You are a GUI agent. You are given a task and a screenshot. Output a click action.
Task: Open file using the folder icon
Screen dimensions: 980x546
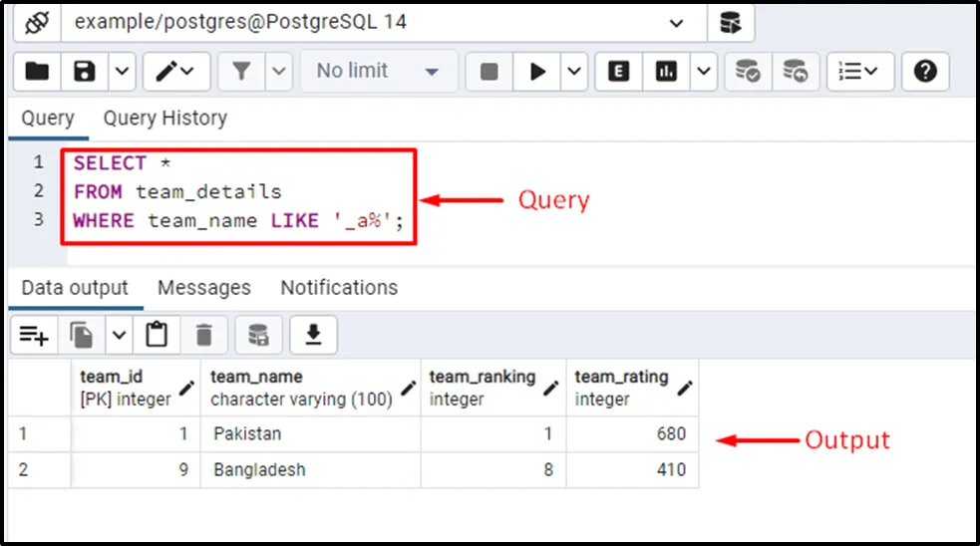click(x=37, y=71)
